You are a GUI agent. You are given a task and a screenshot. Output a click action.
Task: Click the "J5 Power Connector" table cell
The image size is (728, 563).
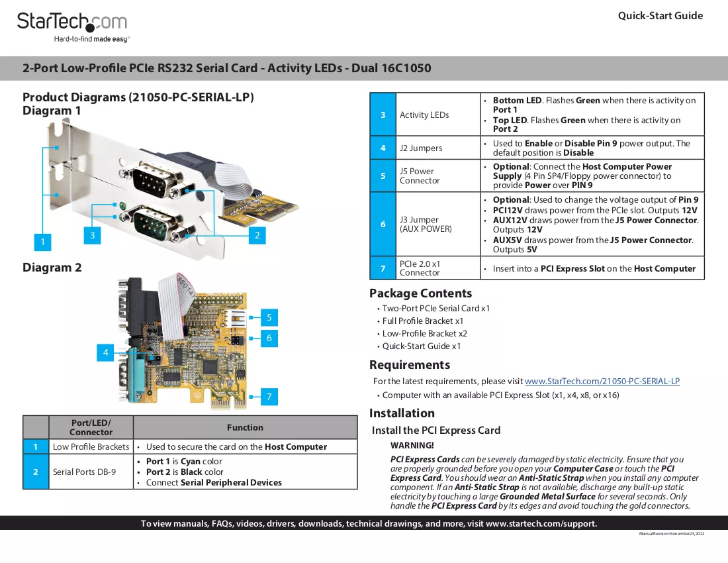click(438, 176)
